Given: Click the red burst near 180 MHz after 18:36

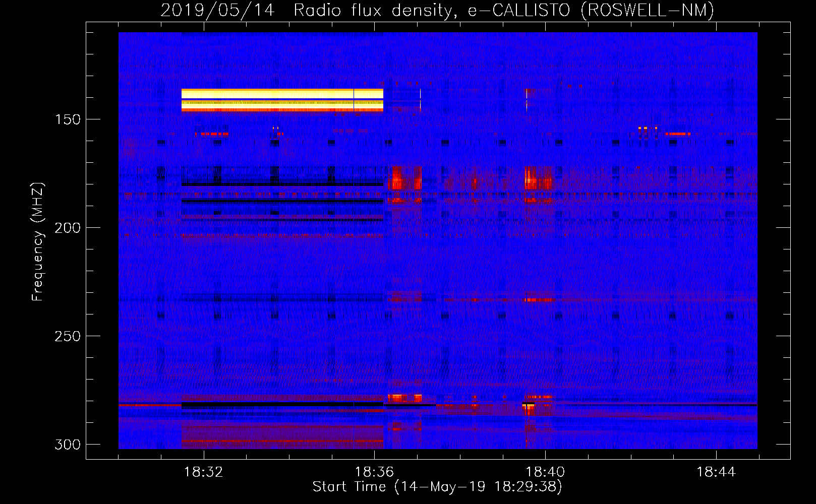Looking at the screenshot, I should coord(404,178).
